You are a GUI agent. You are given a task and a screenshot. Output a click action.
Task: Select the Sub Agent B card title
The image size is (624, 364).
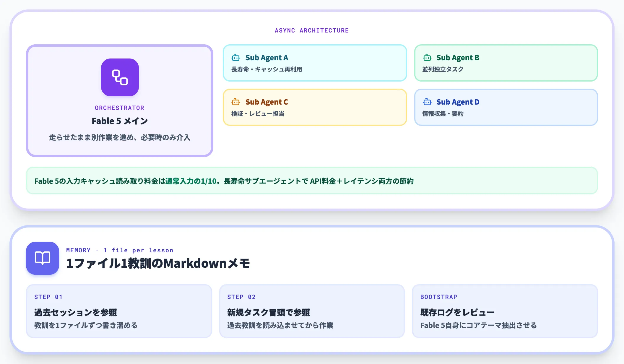point(458,58)
